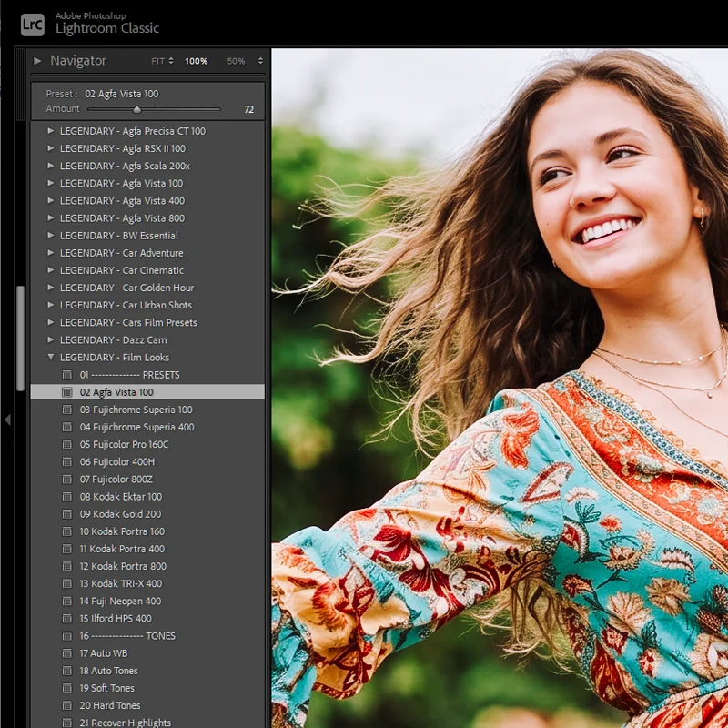
Task: Apply the 13 Kodak TRI-X 400 preset
Action: point(121,583)
